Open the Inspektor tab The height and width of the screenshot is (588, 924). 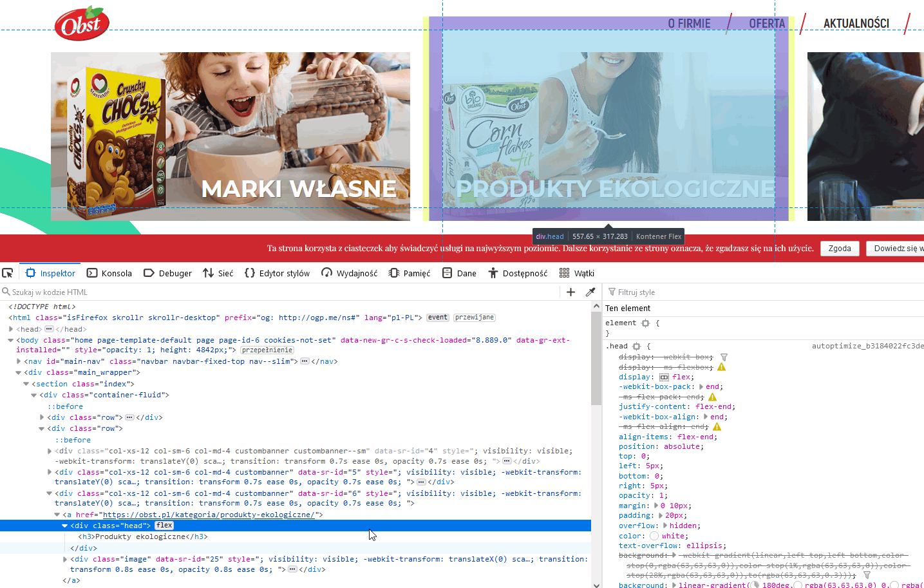50,273
